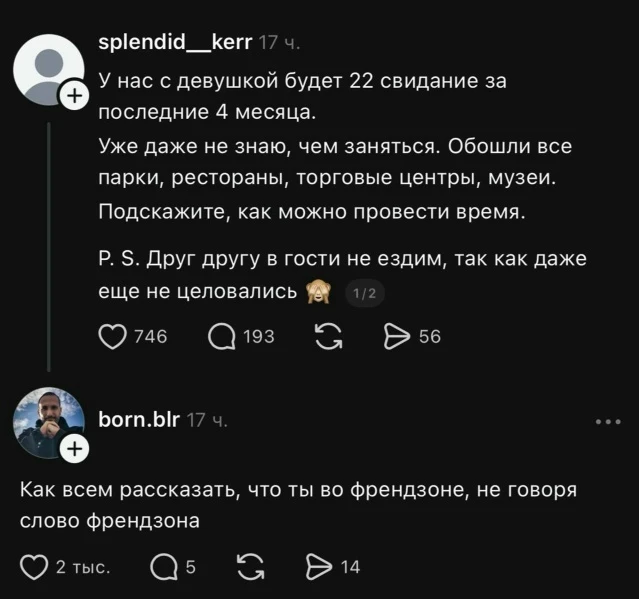Repost the splendid__kerr post

point(328,337)
